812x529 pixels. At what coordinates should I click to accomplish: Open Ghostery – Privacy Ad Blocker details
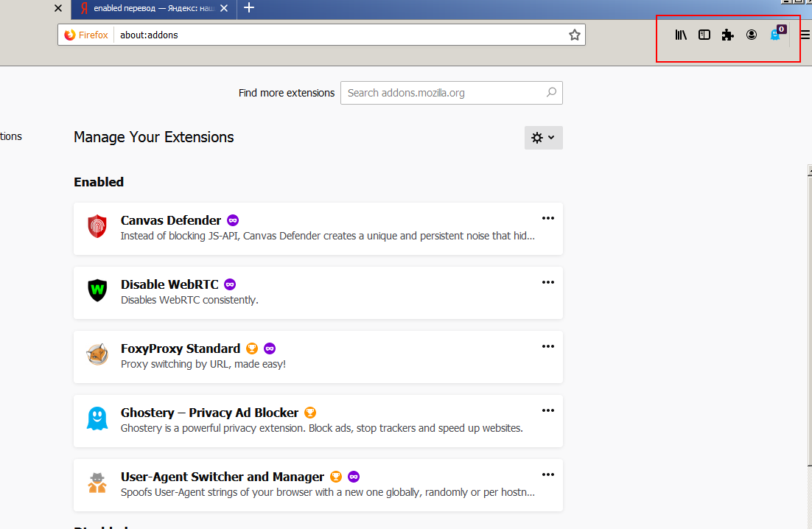318,421
